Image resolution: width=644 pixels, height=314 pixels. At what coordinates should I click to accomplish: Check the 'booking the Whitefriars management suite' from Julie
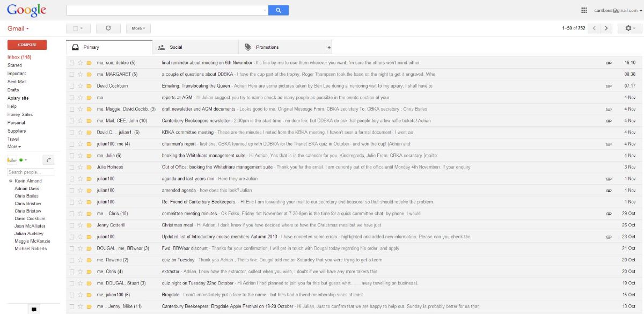point(72,156)
